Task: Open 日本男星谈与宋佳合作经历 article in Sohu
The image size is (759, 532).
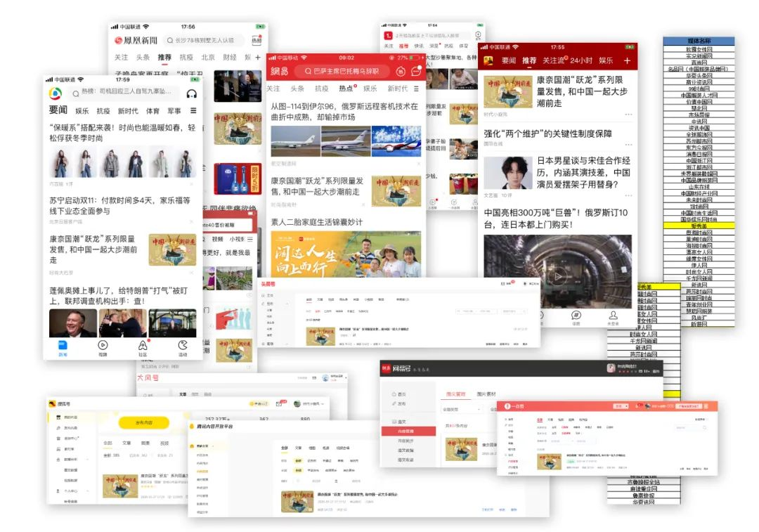Action: (x=583, y=172)
